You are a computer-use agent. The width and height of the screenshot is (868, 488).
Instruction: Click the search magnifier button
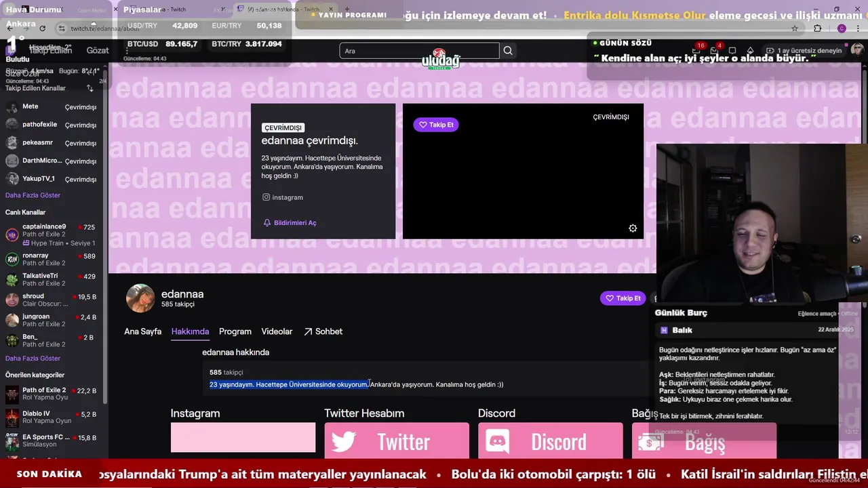point(508,51)
